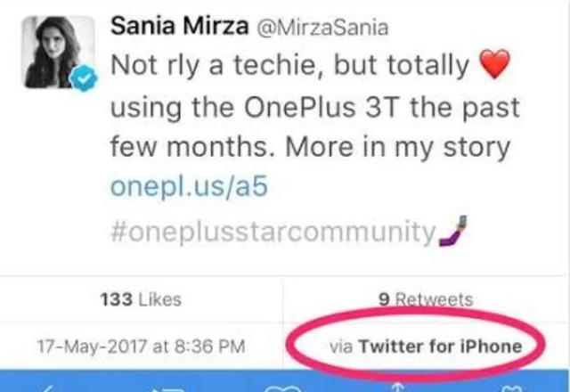View the 9 Retweets list
The height and width of the screenshot is (392, 570).
coord(425,300)
